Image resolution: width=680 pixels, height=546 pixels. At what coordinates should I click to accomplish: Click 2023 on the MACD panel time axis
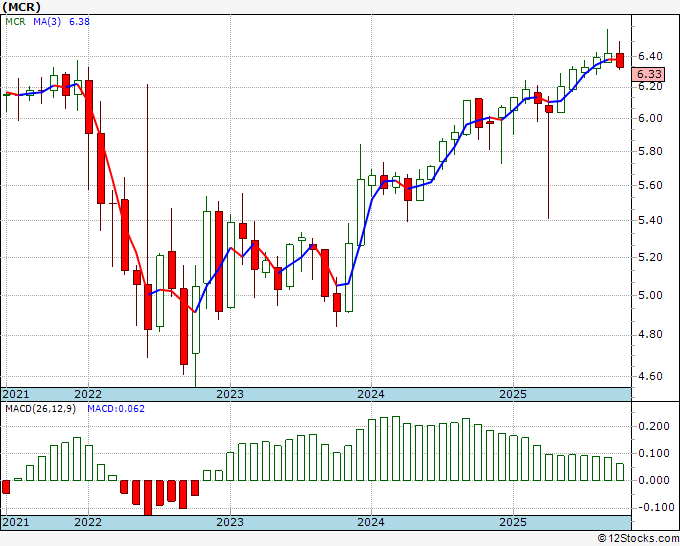pos(230,522)
